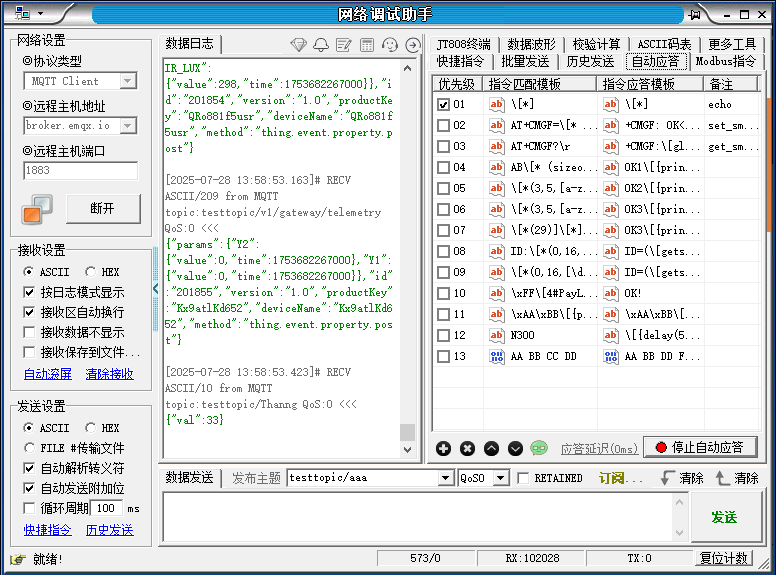The height and width of the screenshot is (575, 776).
Task: Click the 发送 send button
Action: 725,517
